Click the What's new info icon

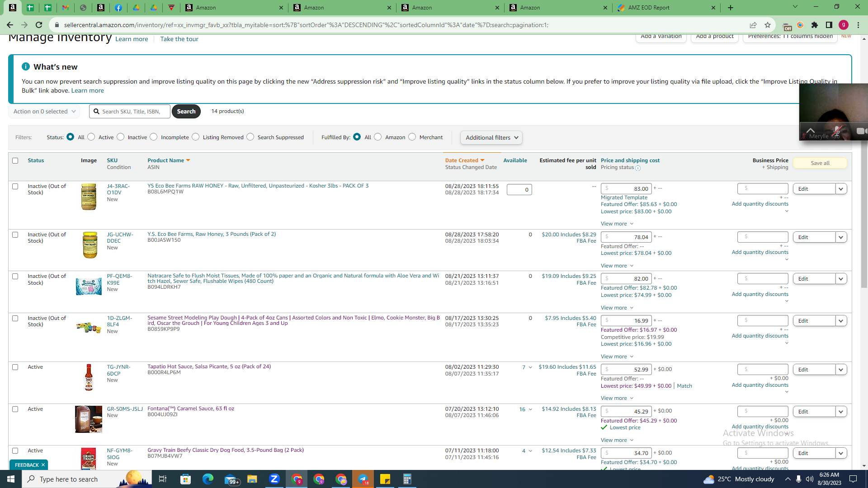coord(26,66)
